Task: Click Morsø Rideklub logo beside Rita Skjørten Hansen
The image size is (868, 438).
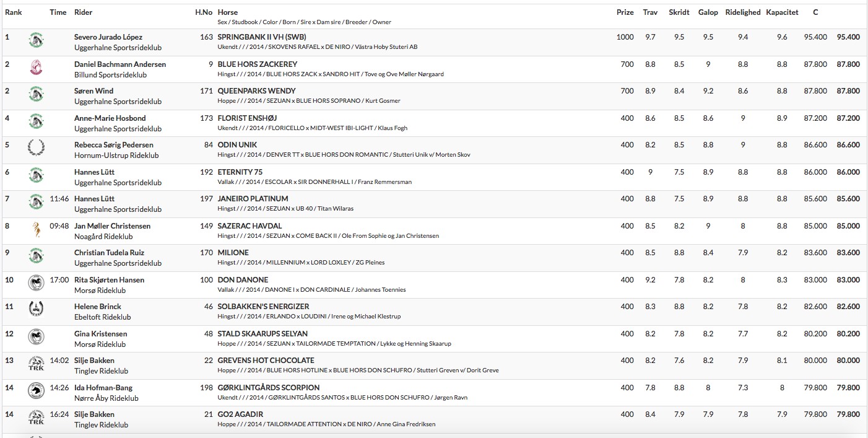Action: [x=36, y=283]
